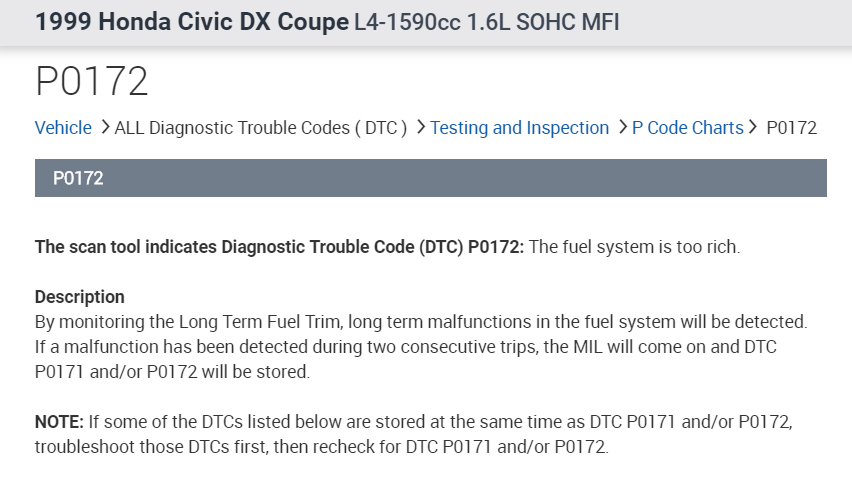The image size is (852, 485).
Task: Click the chevron right after Vehicle
Action: 104,128
